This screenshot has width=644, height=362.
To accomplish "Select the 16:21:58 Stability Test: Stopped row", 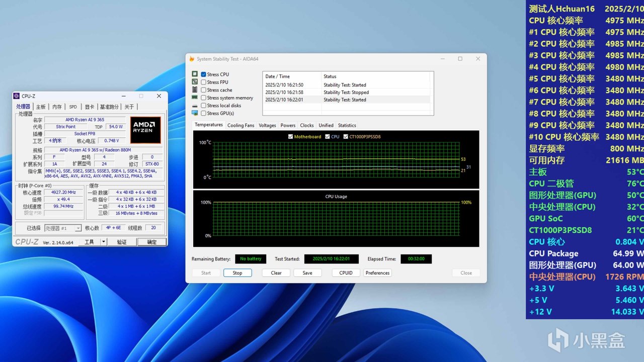I will [347, 93].
